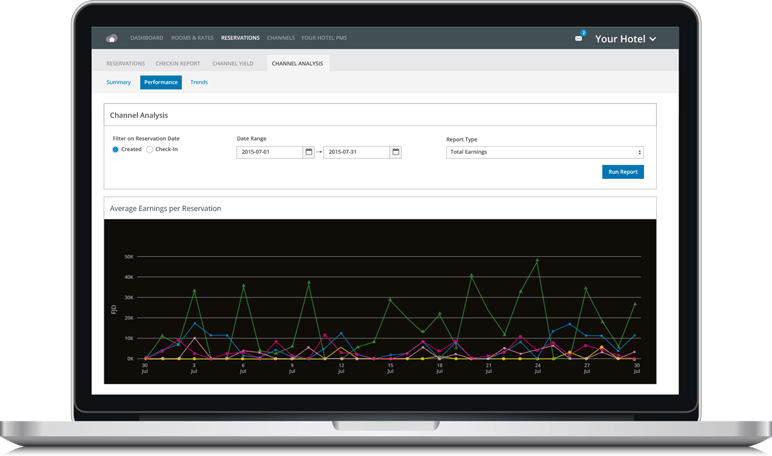Click the cloud home logo icon
Viewport: 772px width, 456px height.
point(112,38)
